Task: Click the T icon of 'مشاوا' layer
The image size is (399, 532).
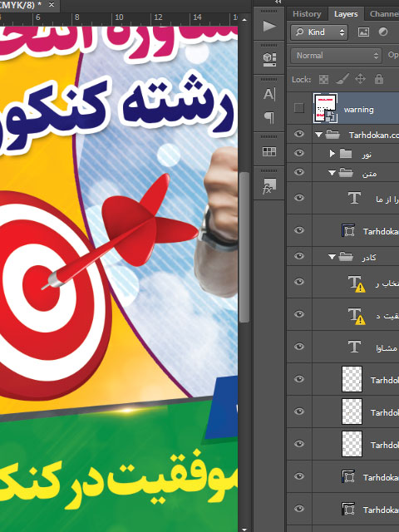Action: pyautogui.click(x=354, y=347)
